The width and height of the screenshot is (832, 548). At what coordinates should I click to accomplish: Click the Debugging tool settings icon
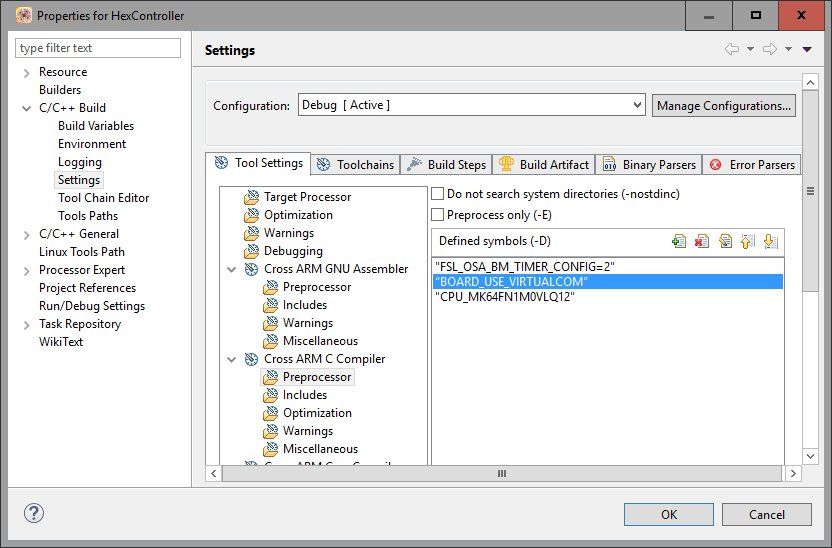pos(252,251)
